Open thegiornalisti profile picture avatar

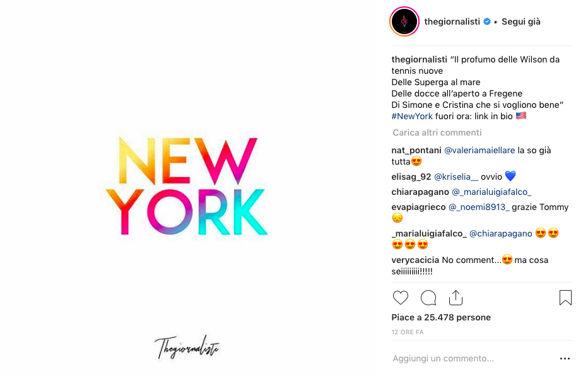tap(404, 21)
